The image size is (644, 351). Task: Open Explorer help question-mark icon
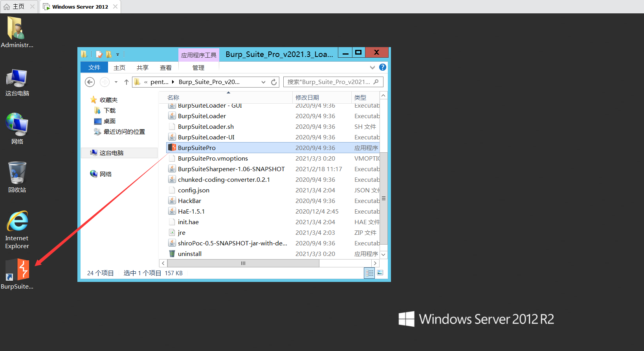point(383,67)
